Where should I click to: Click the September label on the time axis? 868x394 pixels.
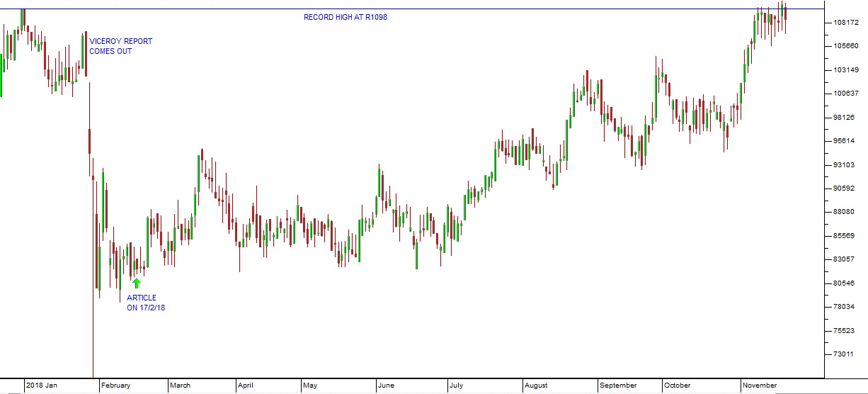point(618,385)
